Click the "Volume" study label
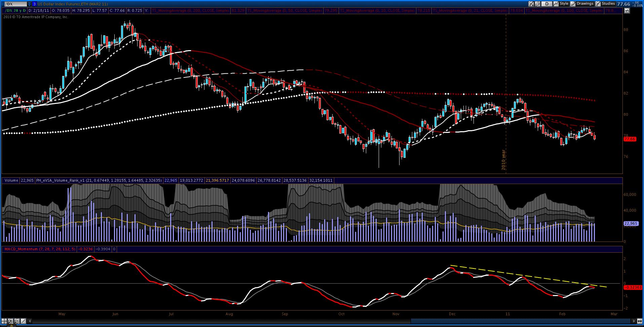This screenshot has width=644, height=327. [x=11, y=180]
